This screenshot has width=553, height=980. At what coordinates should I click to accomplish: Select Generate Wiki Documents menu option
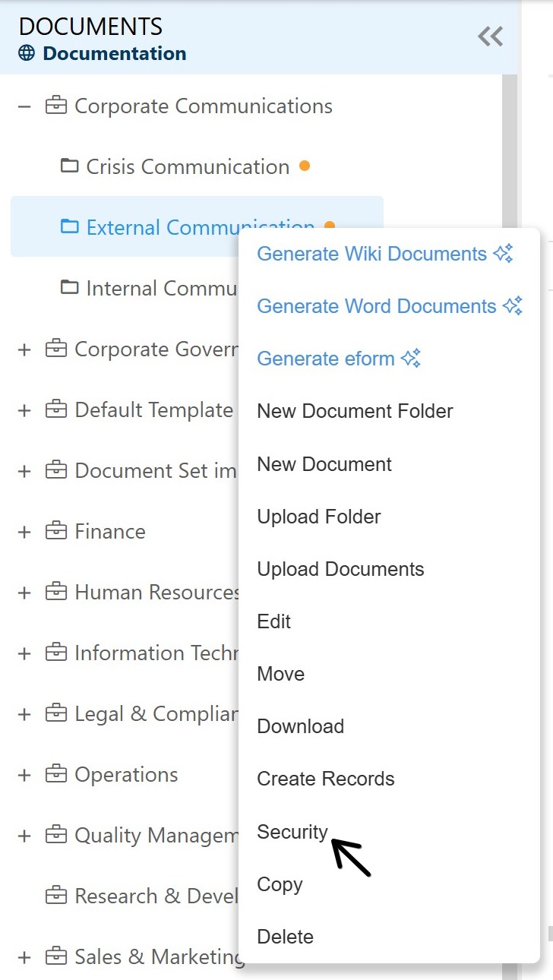click(371, 254)
